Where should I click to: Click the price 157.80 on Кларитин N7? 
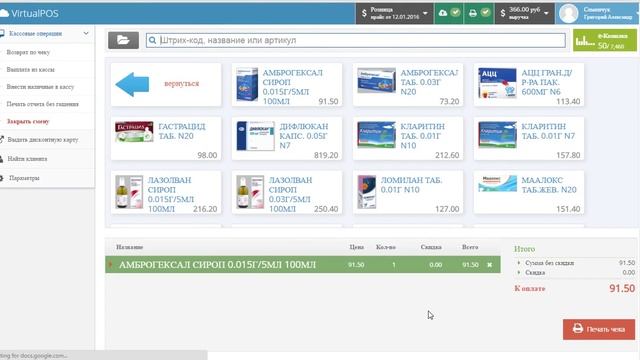pyautogui.click(x=568, y=155)
